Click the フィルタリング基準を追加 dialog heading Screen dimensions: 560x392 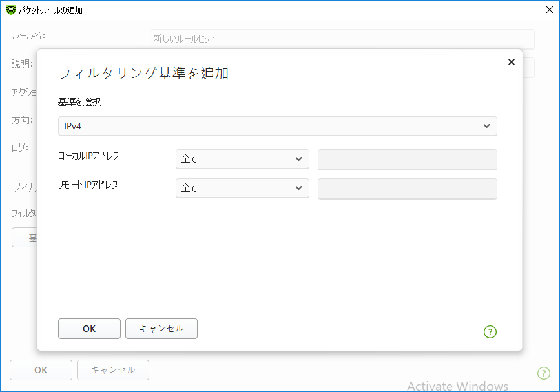[x=143, y=74]
